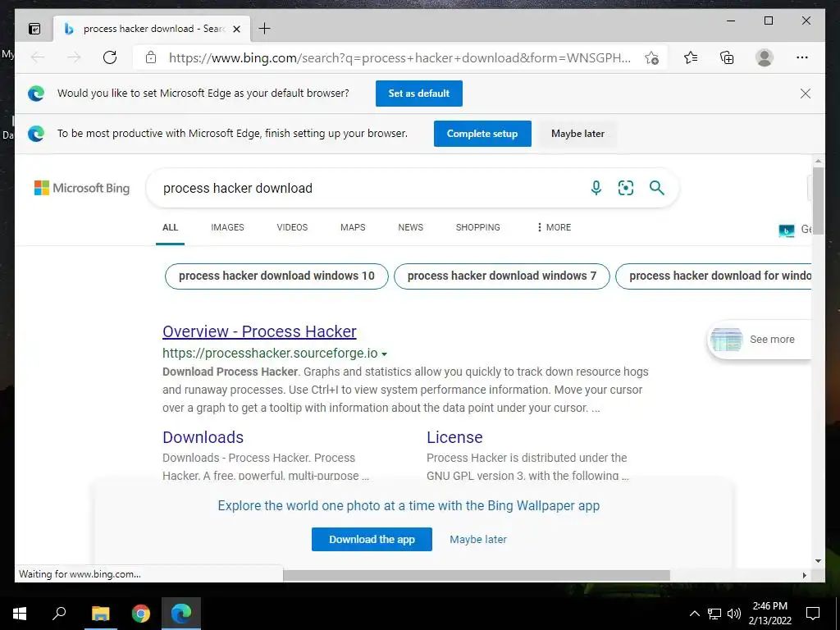
Task: Expand dropdown arrow beside processhacker.sourceforge.io
Action: pos(384,354)
